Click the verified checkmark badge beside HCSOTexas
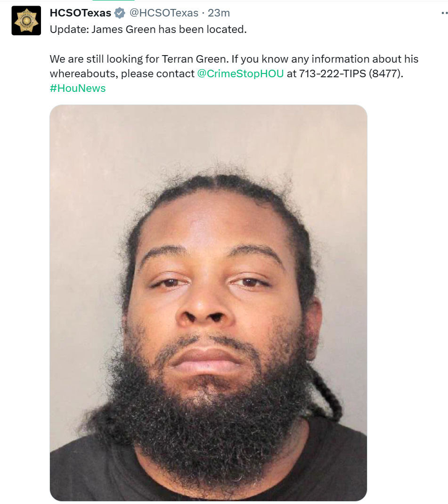Image resolution: width=448 pixels, height=504 pixels. [x=120, y=13]
